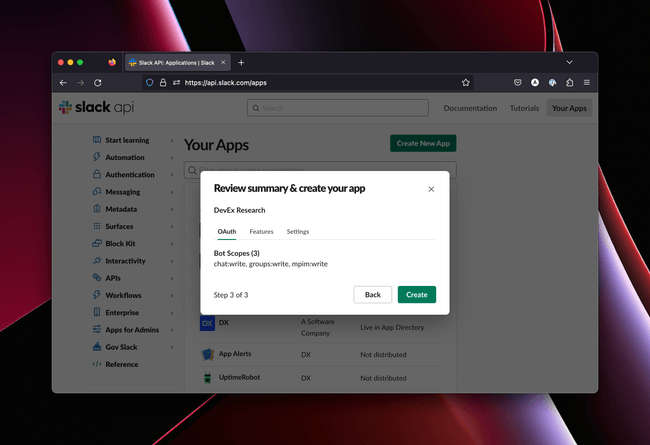This screenshot has height=445, width=650.
Task: Close the Slack API browser tab
Action: (223, 62)
